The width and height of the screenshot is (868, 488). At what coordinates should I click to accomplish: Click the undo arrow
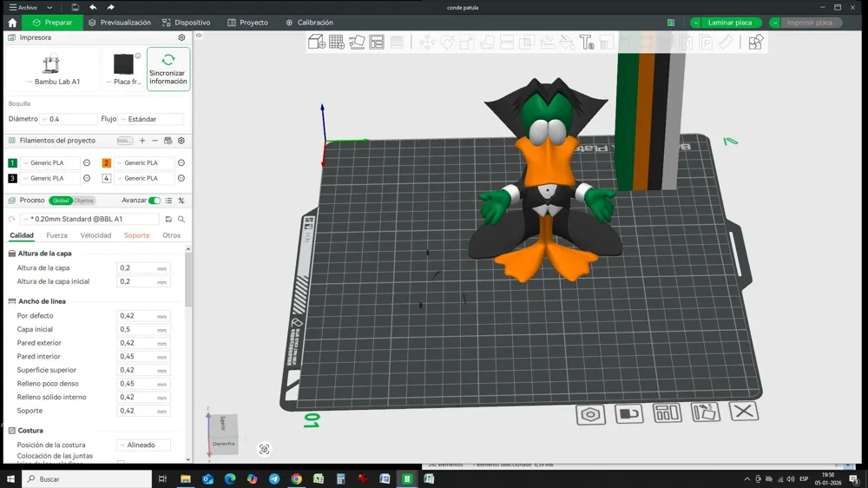click(93, 7)
